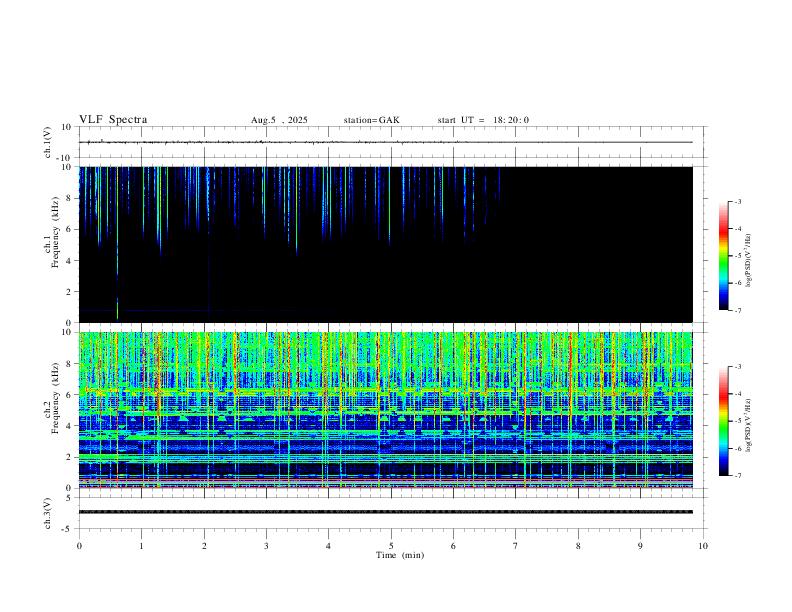
Task: Click the "-10" tick on ch.1(V) axis
Action: coord(66,158)
